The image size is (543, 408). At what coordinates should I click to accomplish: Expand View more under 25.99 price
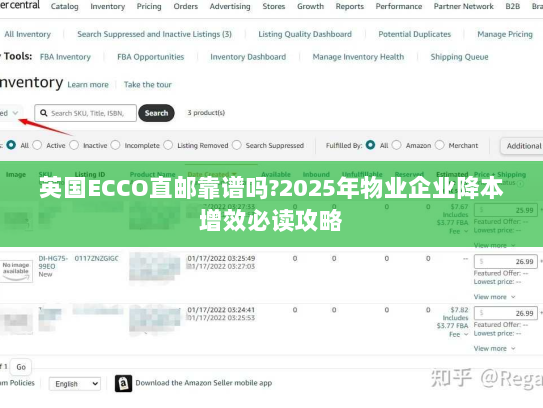494,245
